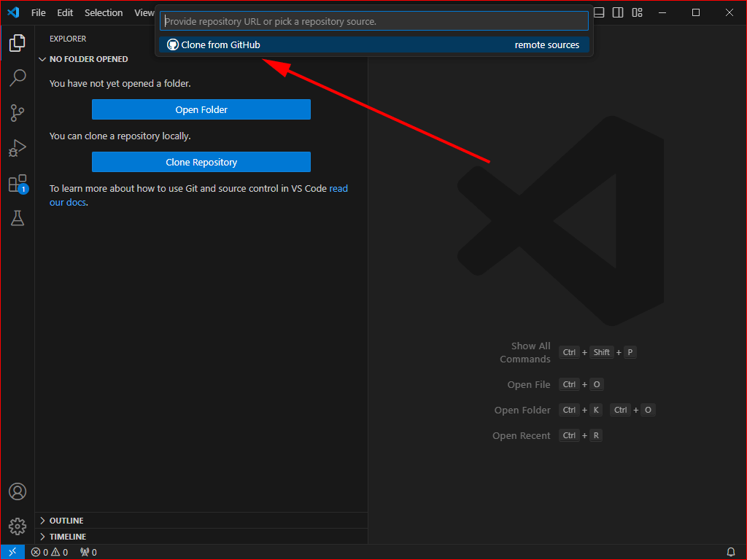Open the View menu
Screen dimensions: 747x560
[x=144, y=13]
